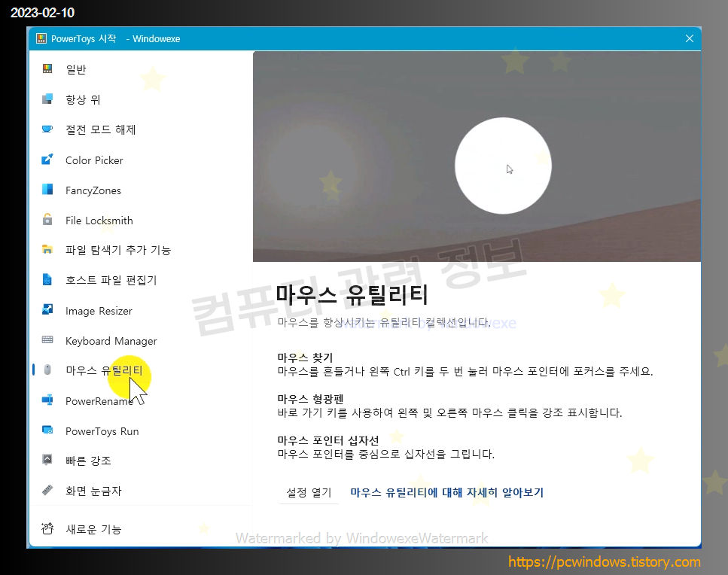Click the 마우스 유틸리티 mouse icon
Viewport: 728px width, 575px height.
tap(47, 370)
